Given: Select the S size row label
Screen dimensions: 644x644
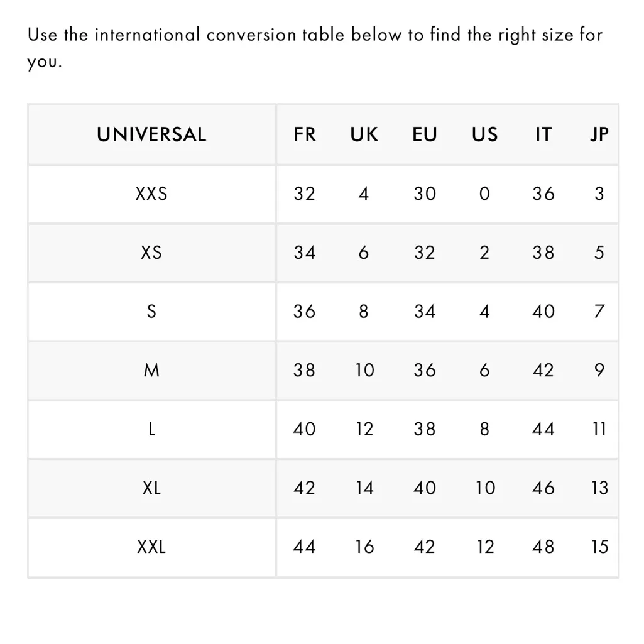Looking at the screenshot, I should tap(151, 312).
